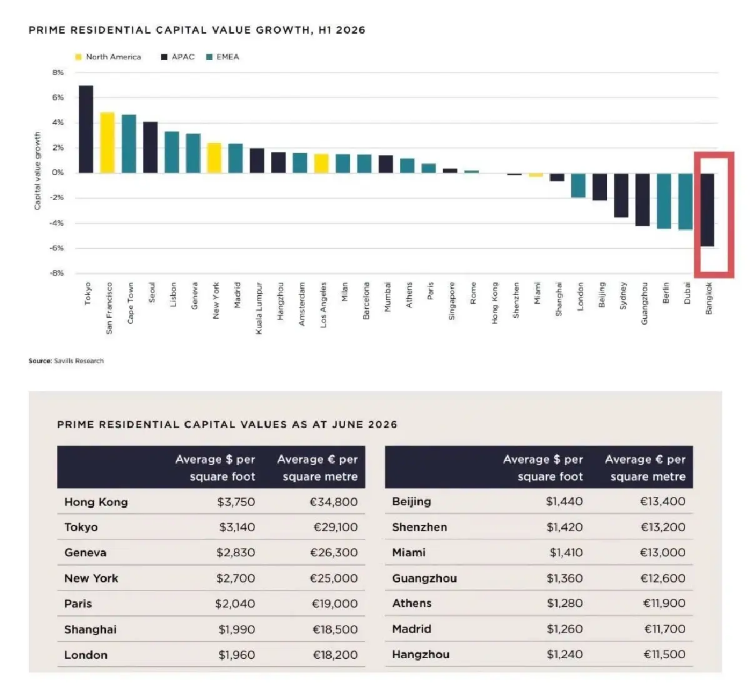The height and width of the screenshot is (700, 750).
Task: Click the Beijing row in right table
Action: [x=539, y=501]
